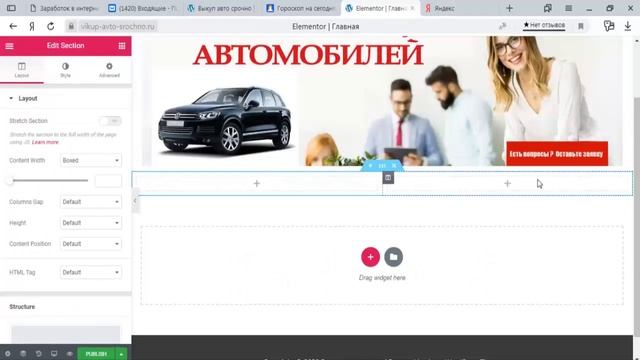Open the widgets grid panel
This screenshot has width=640, height=360.
tap(122, 46)
